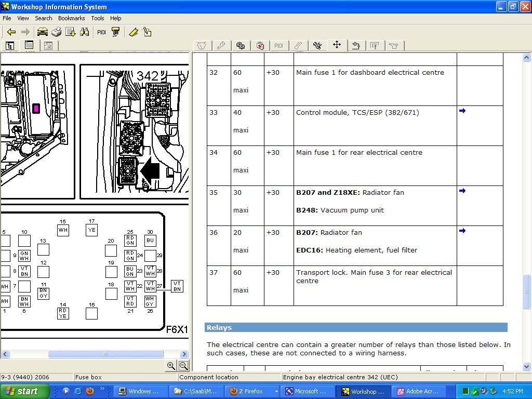Viewport: 532px width, 399px height.
Task: Switch to the tree structure view tab
Action: [x=10, y=46]
